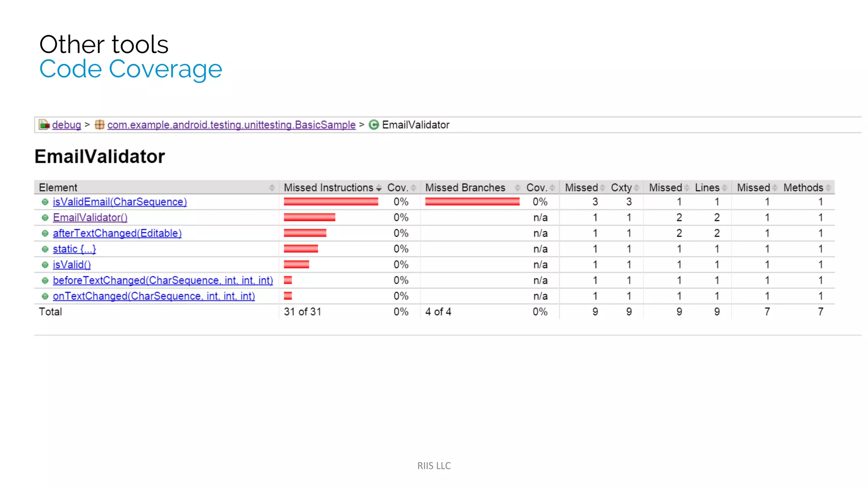Screen dimensions: 868x488
Task: Click green method icon beside isValid()
Action: 45,265
